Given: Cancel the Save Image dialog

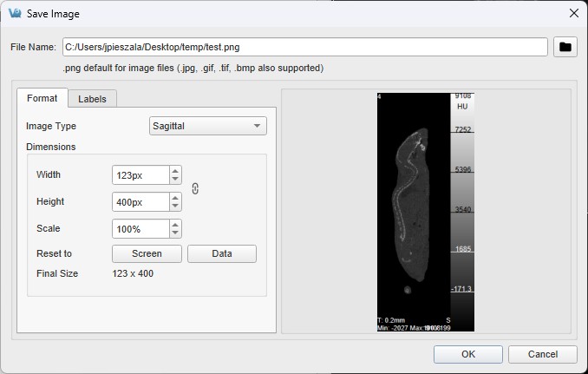Looking at the screenshot, I should coord(543,354).
